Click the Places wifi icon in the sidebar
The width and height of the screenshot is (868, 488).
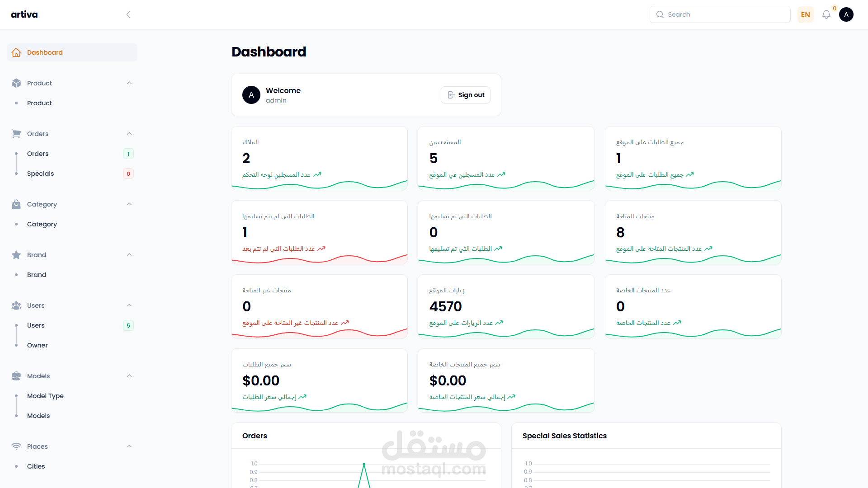pyautogui.click(x=16, y=446)
